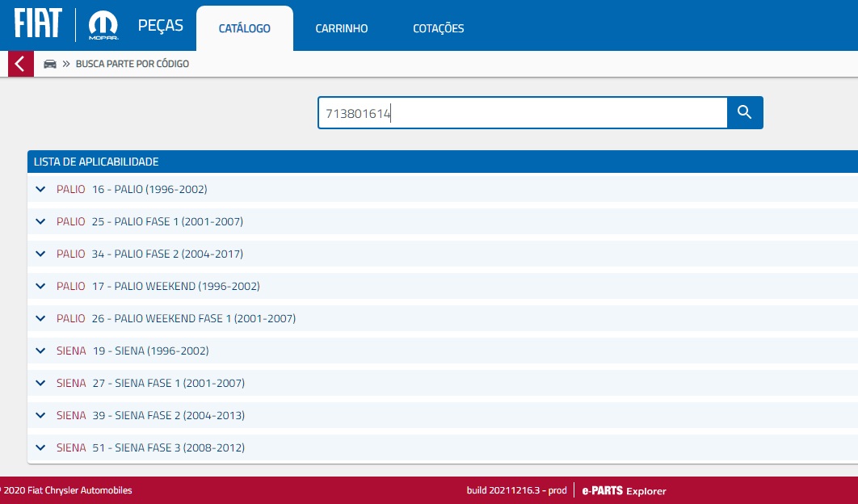Expand the 34 - Palio Fase 2 chevron
The image size is (858, 504).
pos(41,254)
